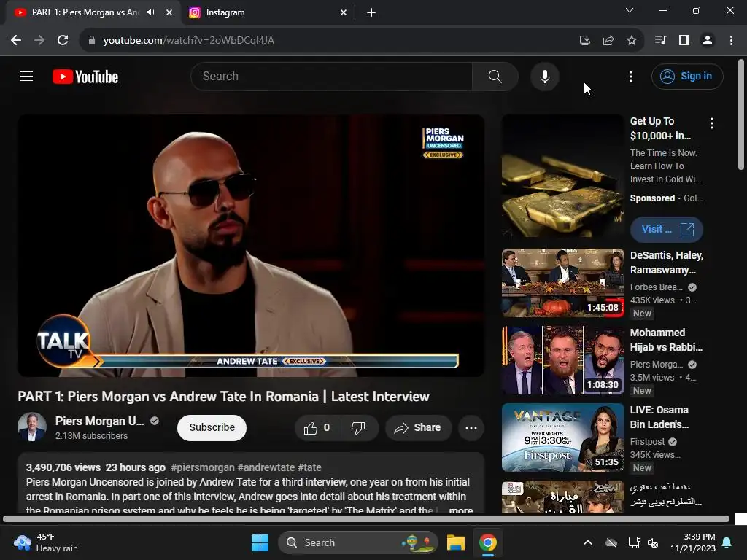Screen dimensions: 747x560
Task: Open a new browser tab
Action: (x=371, y=12)
